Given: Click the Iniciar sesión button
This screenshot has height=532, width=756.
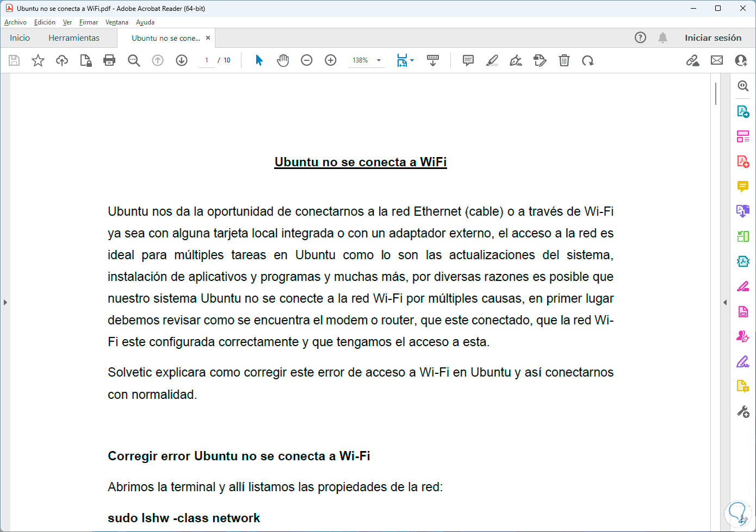Looking at the screenshot, I should coord(713,38).
